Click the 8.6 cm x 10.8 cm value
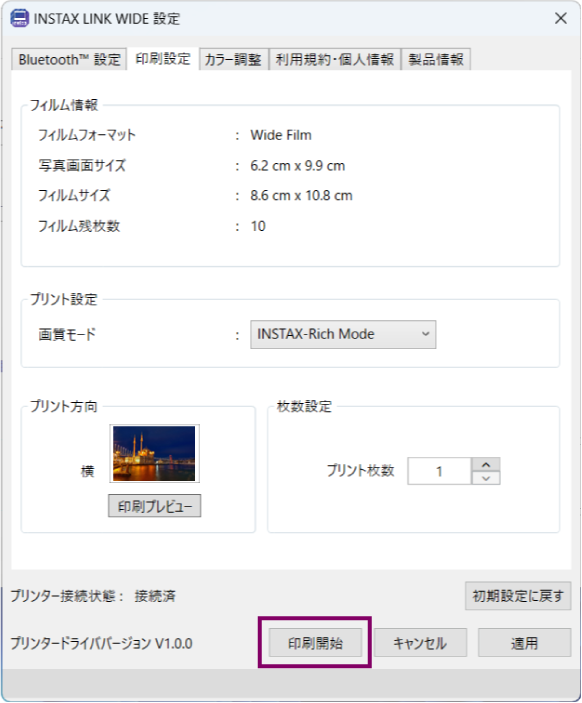Screen dimensions: 582x703 click(x=301, y=196)
